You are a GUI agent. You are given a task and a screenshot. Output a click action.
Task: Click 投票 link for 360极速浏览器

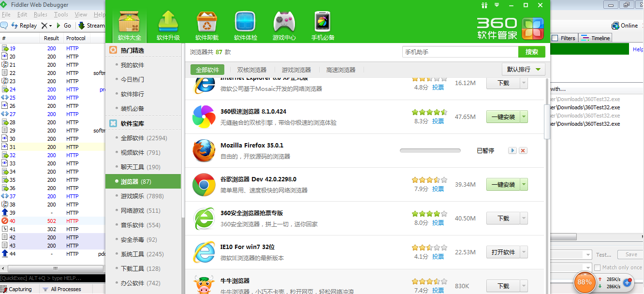click(x=438, y=121)
